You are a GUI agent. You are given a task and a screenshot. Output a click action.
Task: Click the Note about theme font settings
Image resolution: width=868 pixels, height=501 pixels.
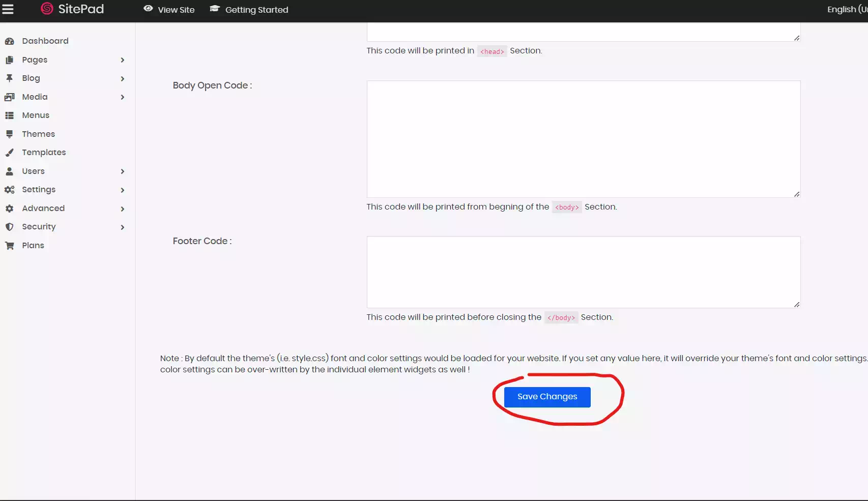click(514, 364)
